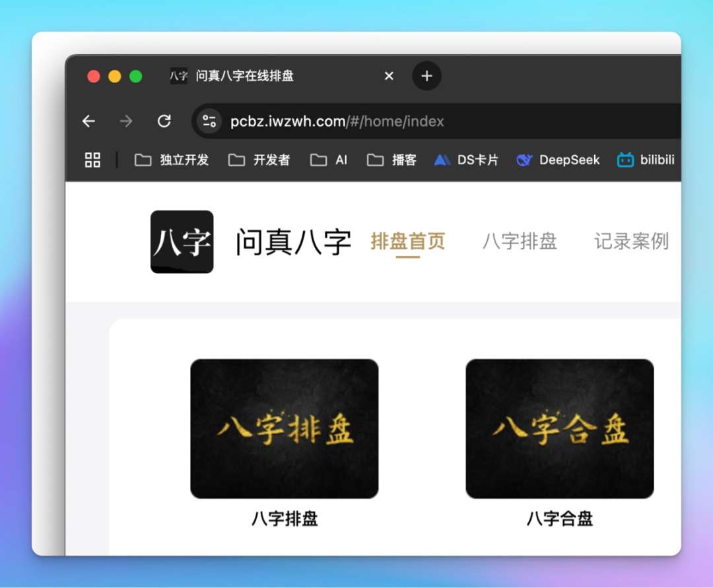
Task: Open the DeepSeek bookmark
Action: (558, 160)
